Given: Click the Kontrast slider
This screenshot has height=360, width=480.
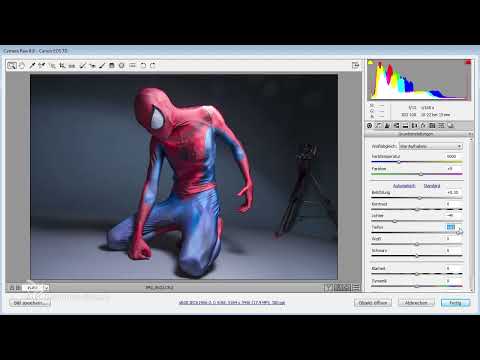Looking at the screenshot, I should pyautogui.click(x=417, y=209).
